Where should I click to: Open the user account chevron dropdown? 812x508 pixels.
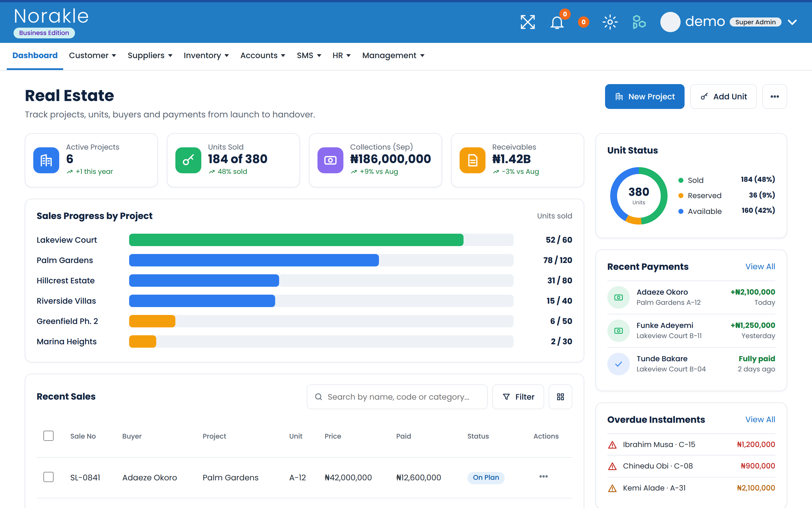pos(792,22)
